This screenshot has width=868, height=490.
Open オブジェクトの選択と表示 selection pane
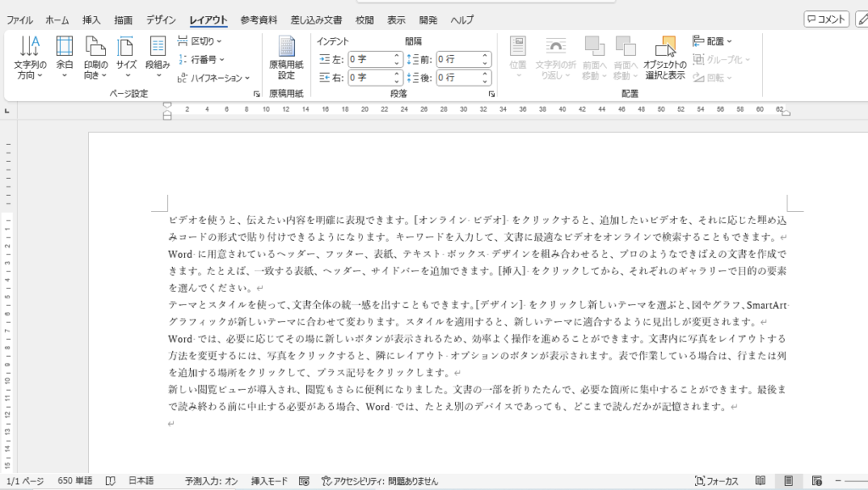(x=665, y=58)
